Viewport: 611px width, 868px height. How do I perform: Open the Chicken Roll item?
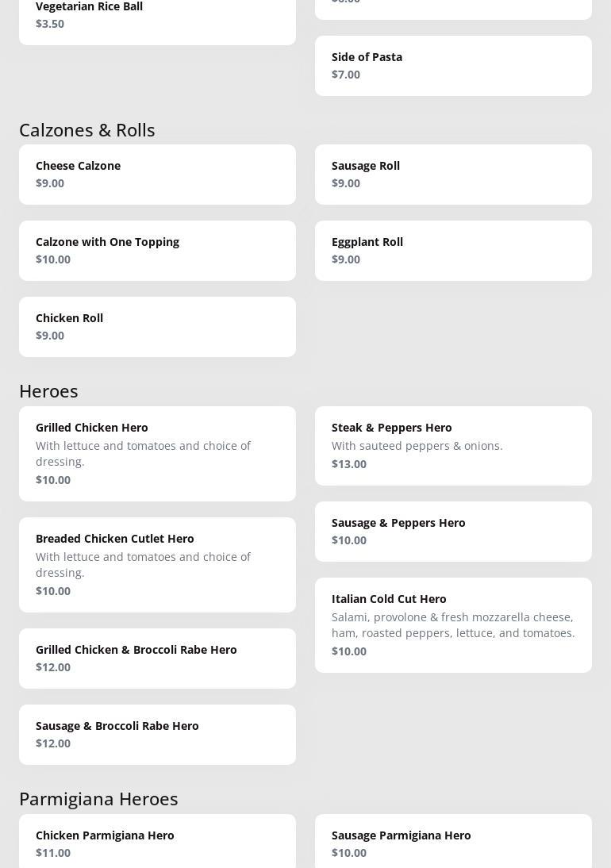coord(157,327)
